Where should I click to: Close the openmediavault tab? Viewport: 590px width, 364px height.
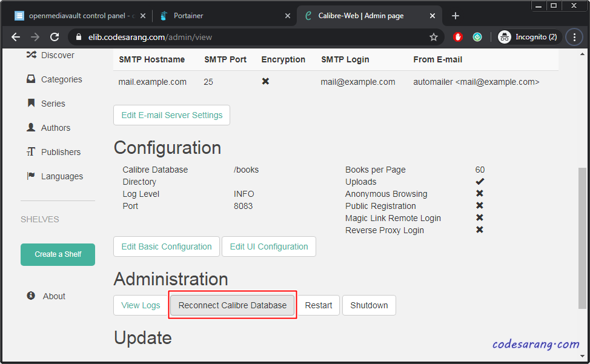tap(143, 16)
